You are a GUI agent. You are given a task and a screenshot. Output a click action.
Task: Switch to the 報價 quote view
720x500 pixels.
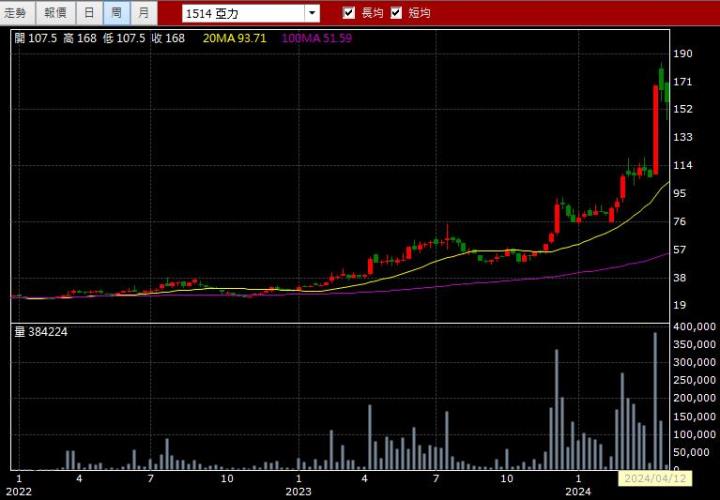55,13
